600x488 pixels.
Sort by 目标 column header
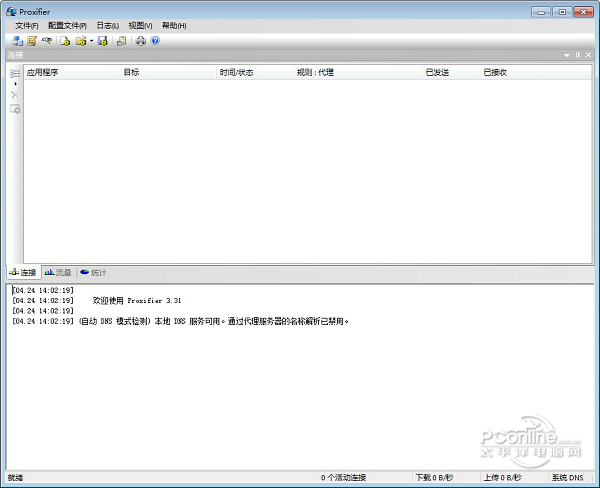point(168,72)
